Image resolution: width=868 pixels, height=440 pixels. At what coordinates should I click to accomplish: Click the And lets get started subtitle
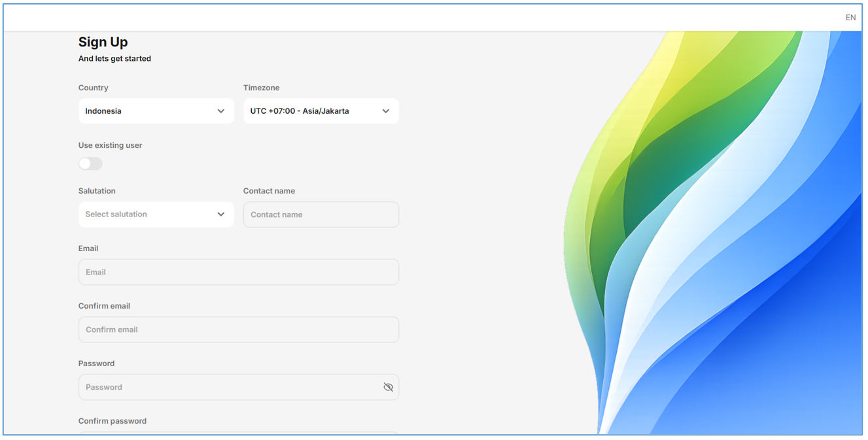[x=114, y=59]
